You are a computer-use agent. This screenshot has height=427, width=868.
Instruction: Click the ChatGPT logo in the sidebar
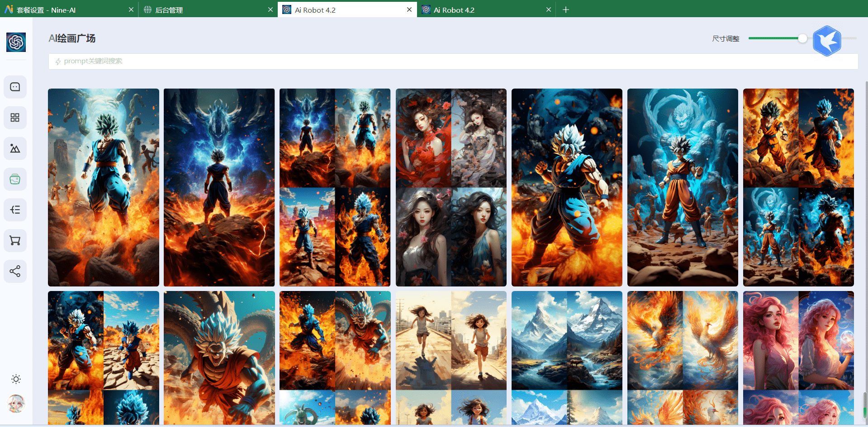[x=16, y=42]
